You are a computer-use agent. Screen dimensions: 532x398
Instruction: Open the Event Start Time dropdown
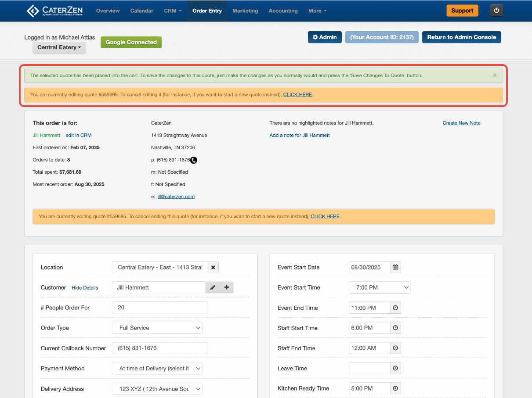point(380,287)
